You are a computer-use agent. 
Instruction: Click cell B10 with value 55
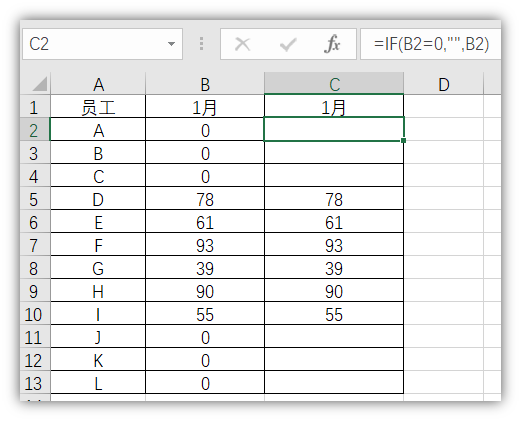tap(205, 314)
